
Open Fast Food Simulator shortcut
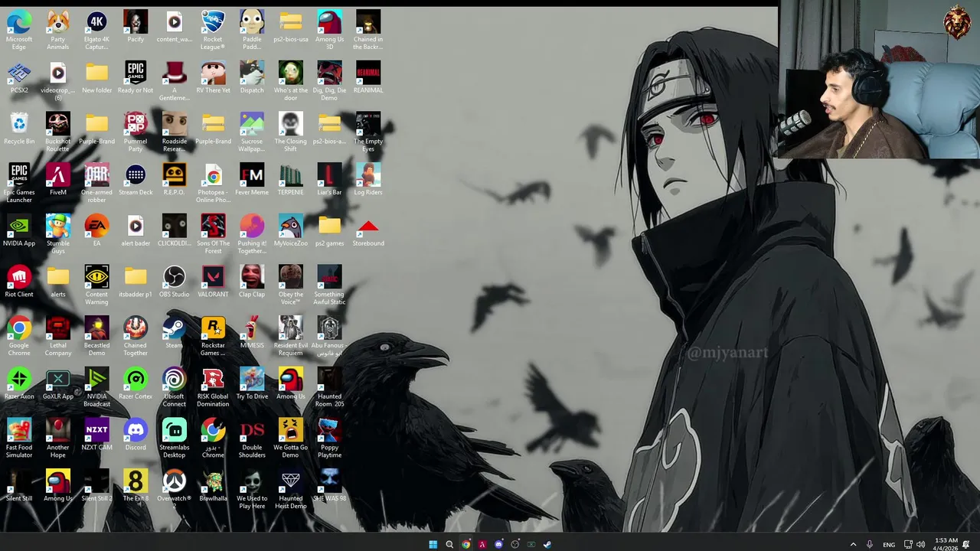19,439
